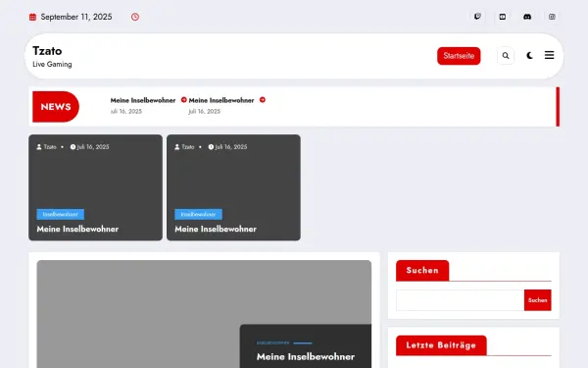Select the blue Inselbewohner tag on right card
Screen dimensions: 588x368
pos(198,214)
